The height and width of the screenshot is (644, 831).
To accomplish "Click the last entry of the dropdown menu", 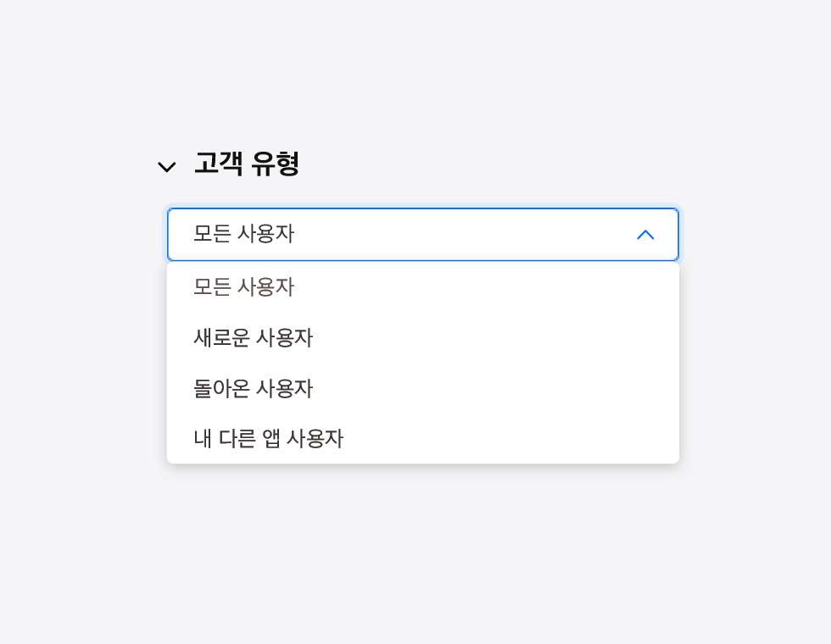I will (x=268, y=439).
